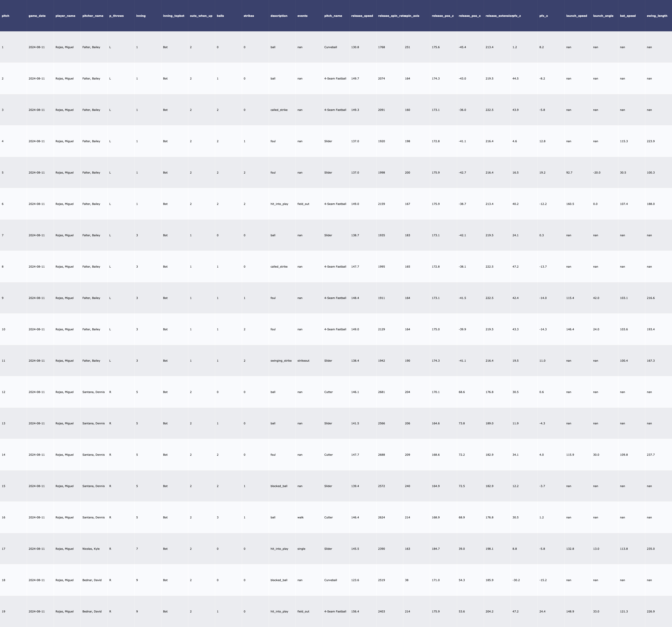The width and height of the screenshot is (672, 627).
Task: Click the game_date column header
Action: [37, 16]
